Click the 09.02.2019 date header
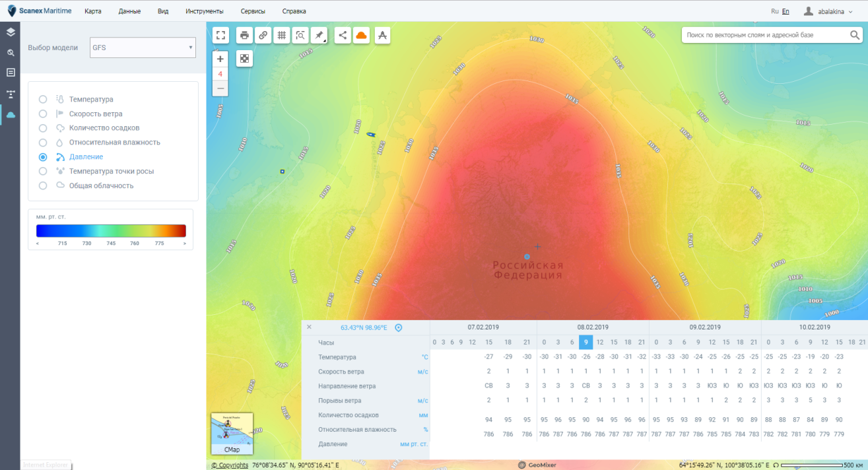This screenshot has width=868, height=470. pos(705,327)
